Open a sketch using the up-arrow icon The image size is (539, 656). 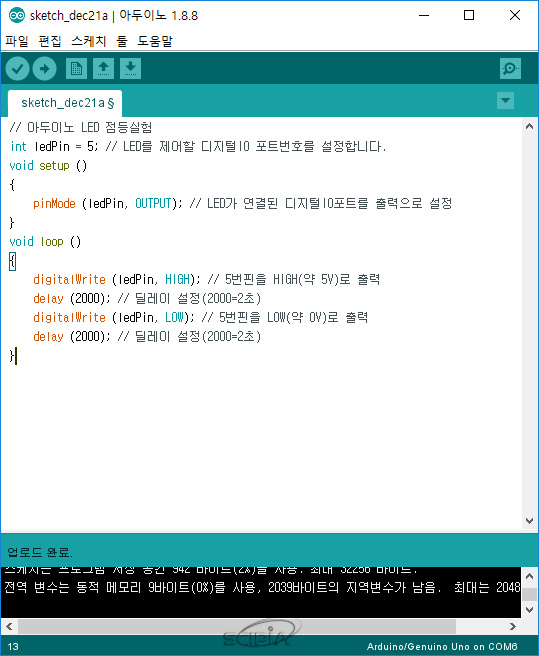click(103, 69)
